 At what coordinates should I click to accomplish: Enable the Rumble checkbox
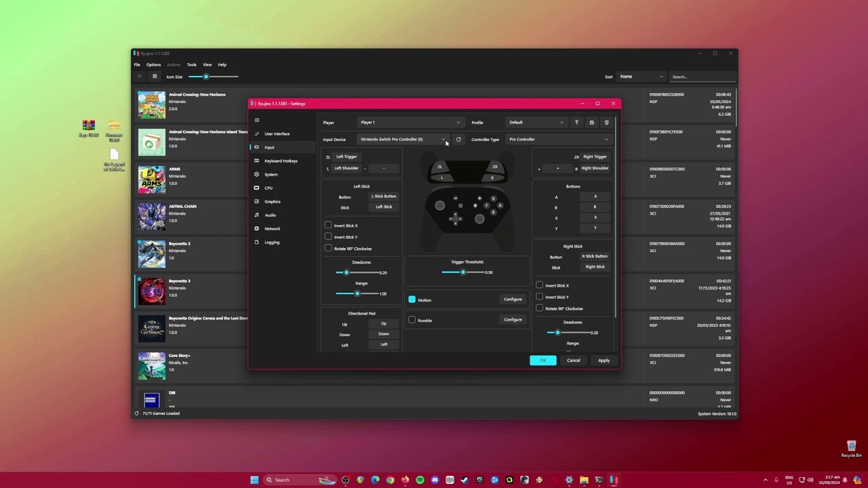(x=412, y=320)
